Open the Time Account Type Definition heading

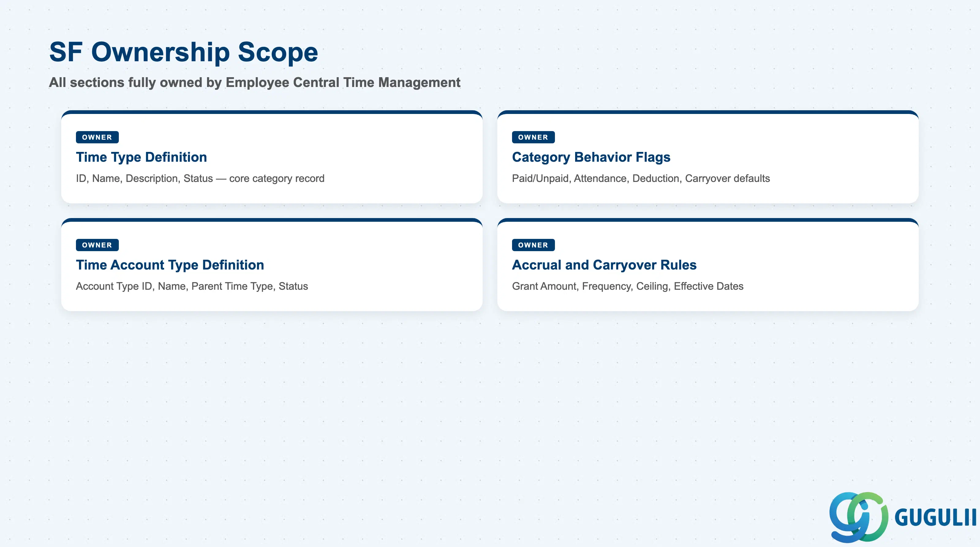coord(170,265)
